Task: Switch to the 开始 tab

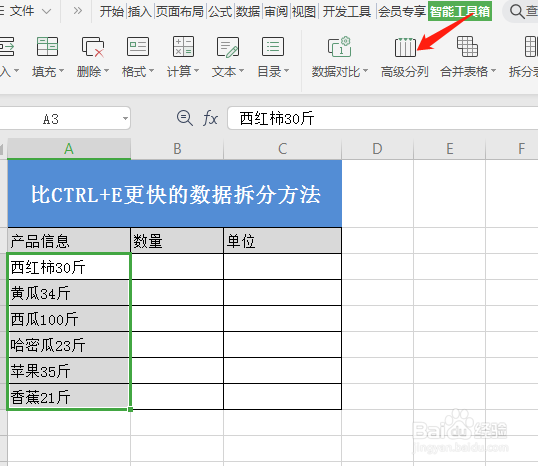Action: point(112,12)
